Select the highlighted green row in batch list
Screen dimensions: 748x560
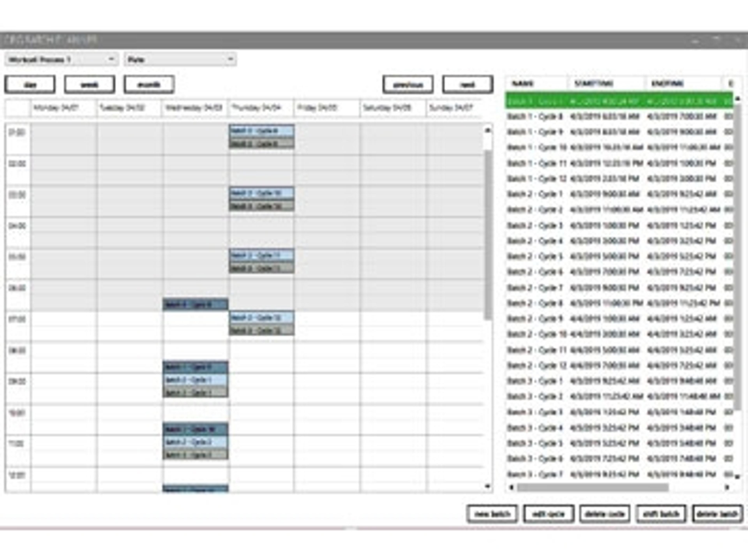(619, 101)
